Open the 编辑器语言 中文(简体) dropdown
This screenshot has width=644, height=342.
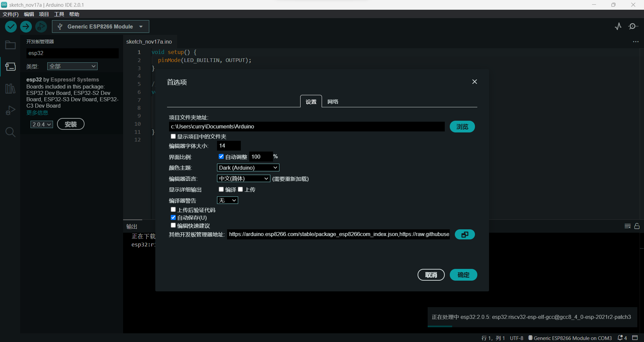tap(244, 179)
